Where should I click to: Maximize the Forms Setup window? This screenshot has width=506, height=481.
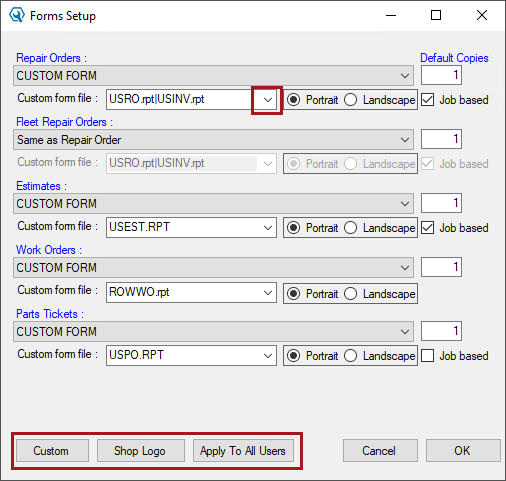pyautogui.click(x=436, y=15)
